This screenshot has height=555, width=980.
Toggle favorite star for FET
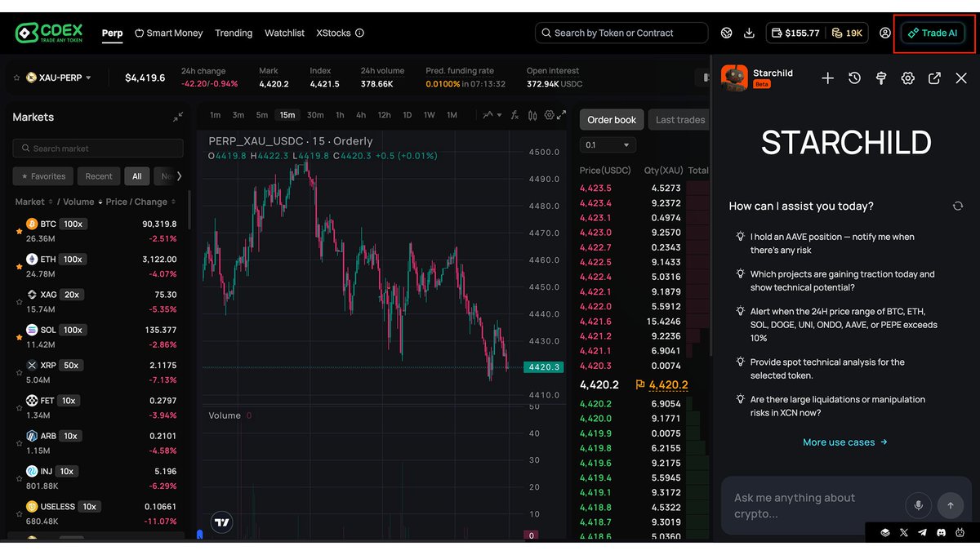[19, 409]
